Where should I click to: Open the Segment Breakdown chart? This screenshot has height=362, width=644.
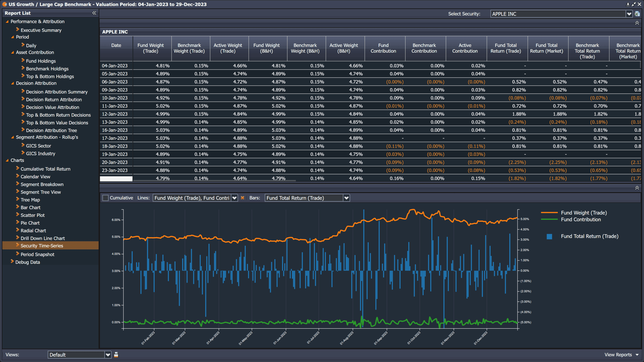click(x=42, y=185)
